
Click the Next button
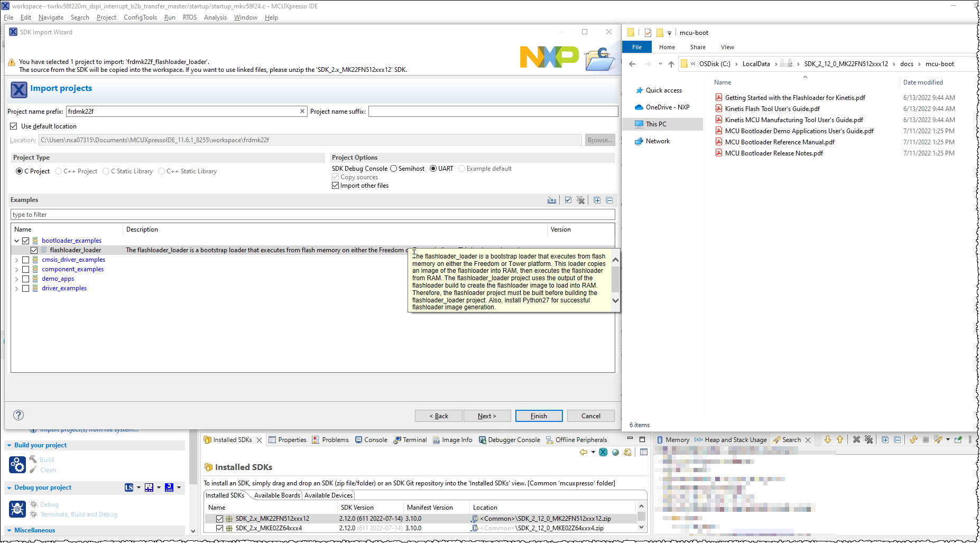tap(486, 416)
